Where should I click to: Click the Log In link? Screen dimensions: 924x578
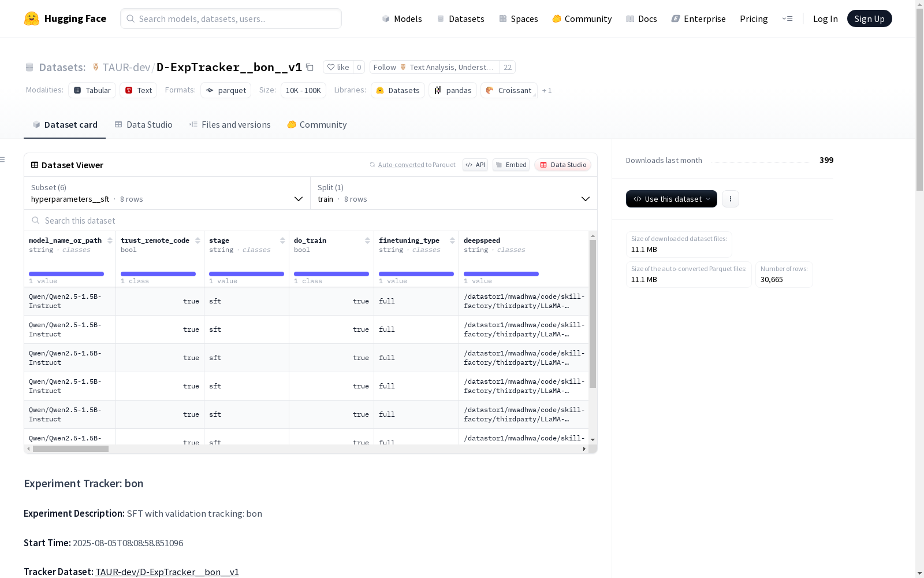point(825,18)
